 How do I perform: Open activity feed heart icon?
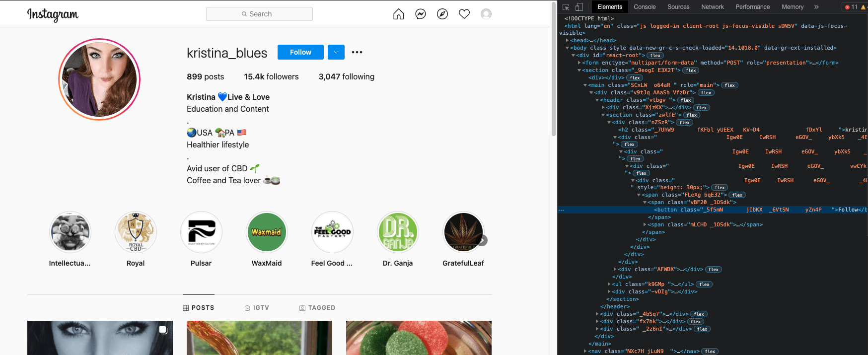[464, 14]
